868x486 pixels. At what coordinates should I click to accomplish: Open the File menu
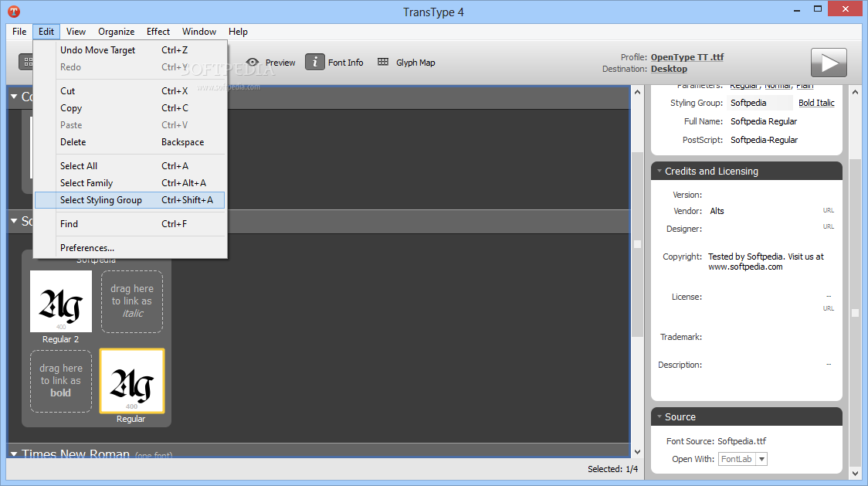point(19,32)
